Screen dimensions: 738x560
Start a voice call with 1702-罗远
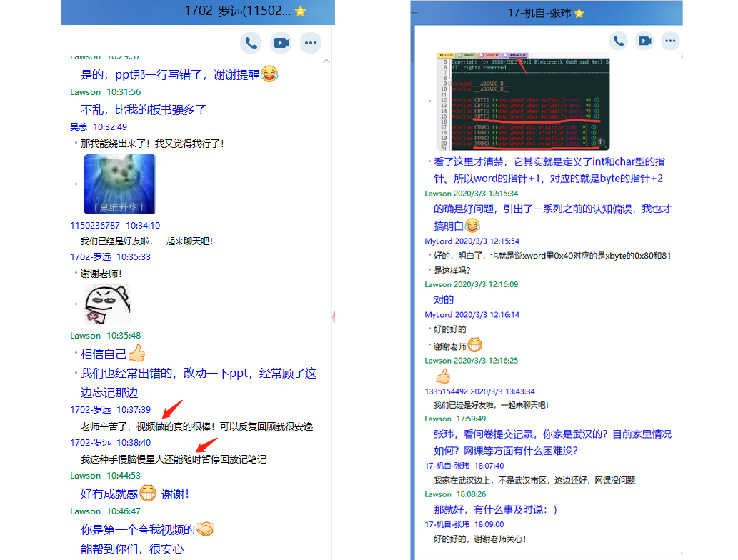click(251, 43)
